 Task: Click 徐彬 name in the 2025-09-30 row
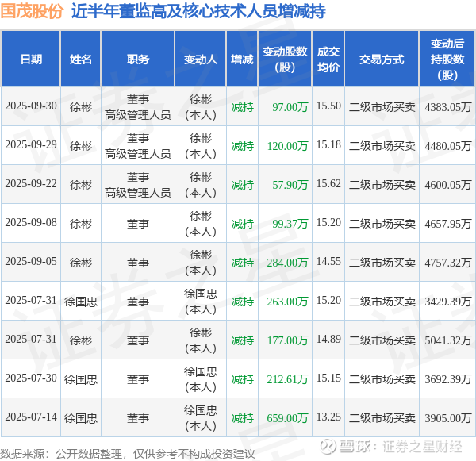click(81, 107)
